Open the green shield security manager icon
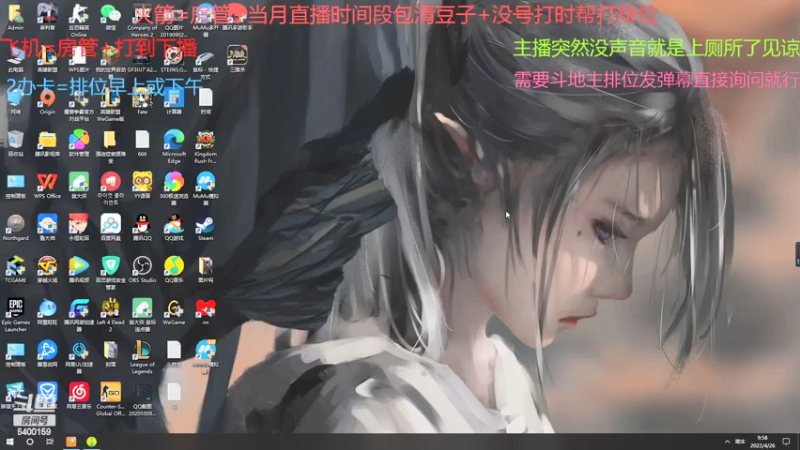This screenshot has width=800, height=450. click(x=111, y=272)
